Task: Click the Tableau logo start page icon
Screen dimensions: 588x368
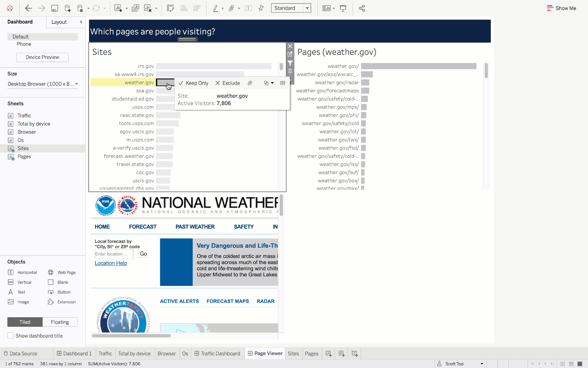Action: pyautogui.click(x=10, y=8)
